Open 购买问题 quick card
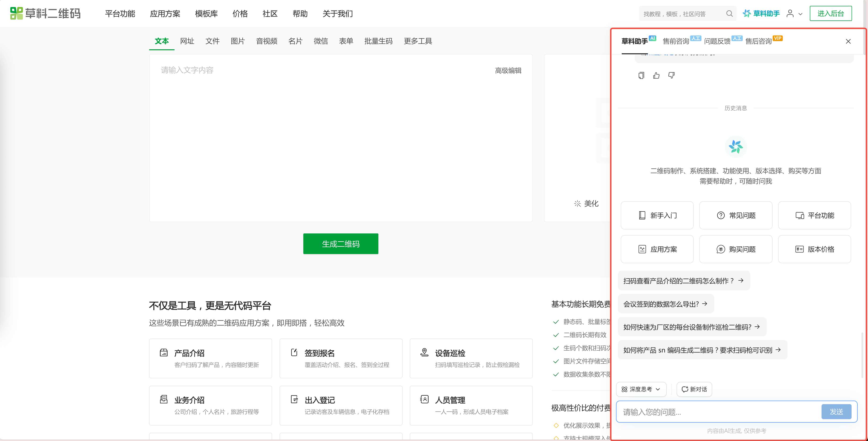Image resolution: width=868 pixels, height=441 pixels. click(736, 249)
